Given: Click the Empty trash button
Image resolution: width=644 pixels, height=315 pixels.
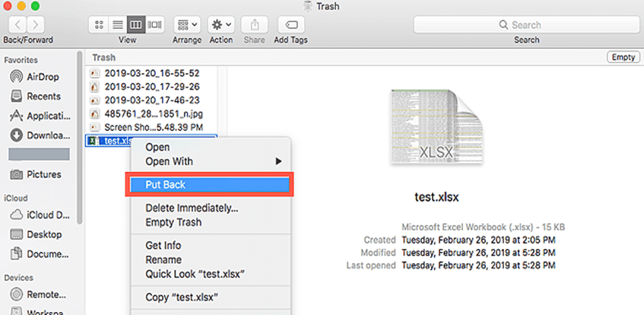Looking at the screenshot, I should (x=622, y=58).
